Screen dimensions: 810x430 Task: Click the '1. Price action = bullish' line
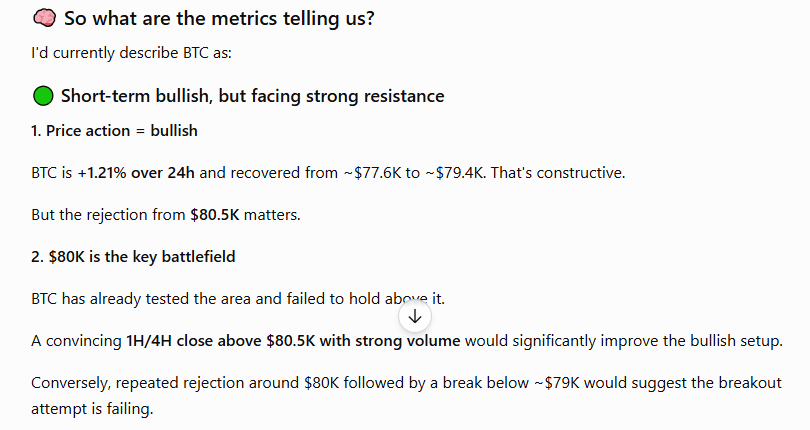[x=114, y=131]
